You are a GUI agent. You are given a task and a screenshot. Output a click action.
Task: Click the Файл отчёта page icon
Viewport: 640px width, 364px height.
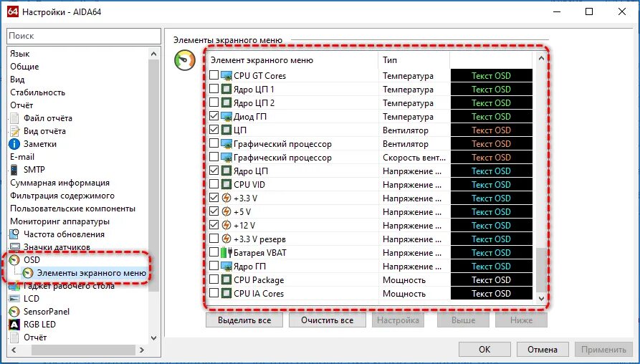[14, 118]
